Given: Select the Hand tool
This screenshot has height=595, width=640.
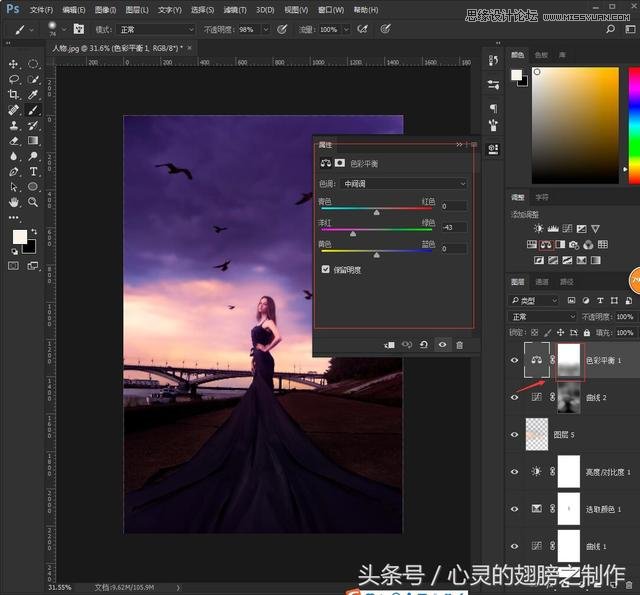Looking at the screenshot, I should (x=14, y=202).
